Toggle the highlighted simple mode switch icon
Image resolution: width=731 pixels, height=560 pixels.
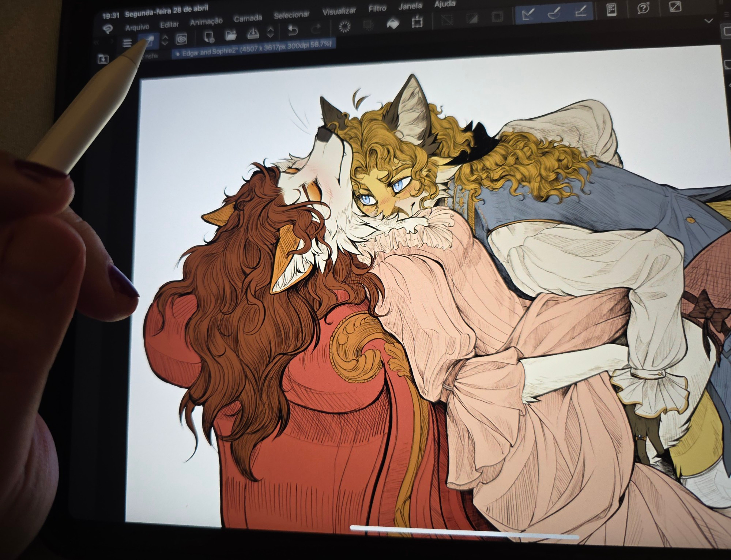point(148,41)
